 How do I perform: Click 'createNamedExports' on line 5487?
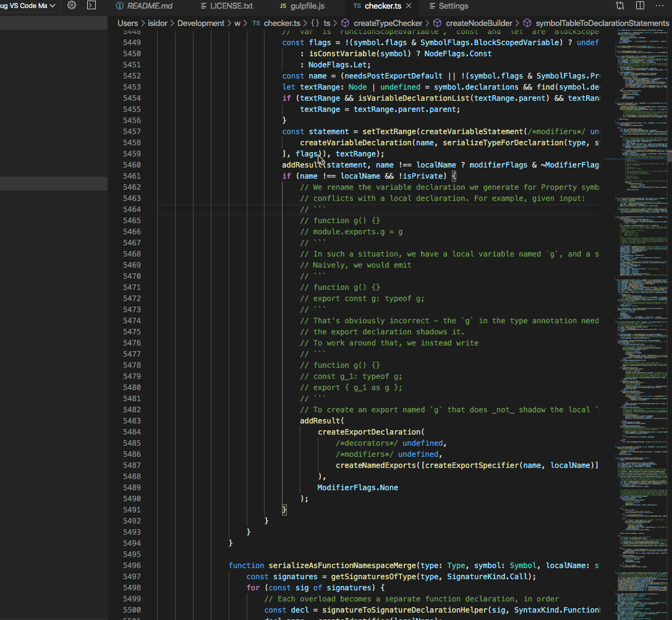(376, 465)
